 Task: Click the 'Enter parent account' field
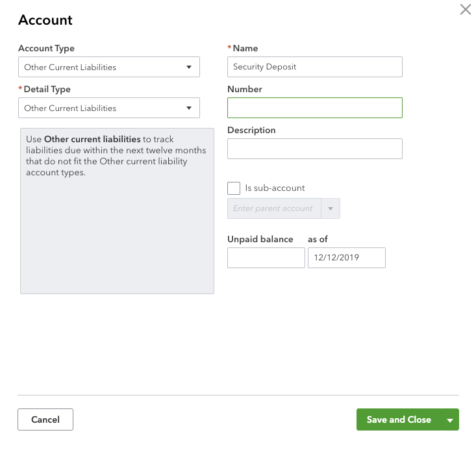274,208
